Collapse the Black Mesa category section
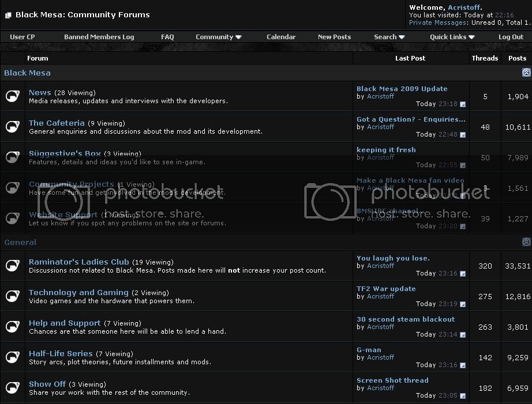 tap(526, 73)
